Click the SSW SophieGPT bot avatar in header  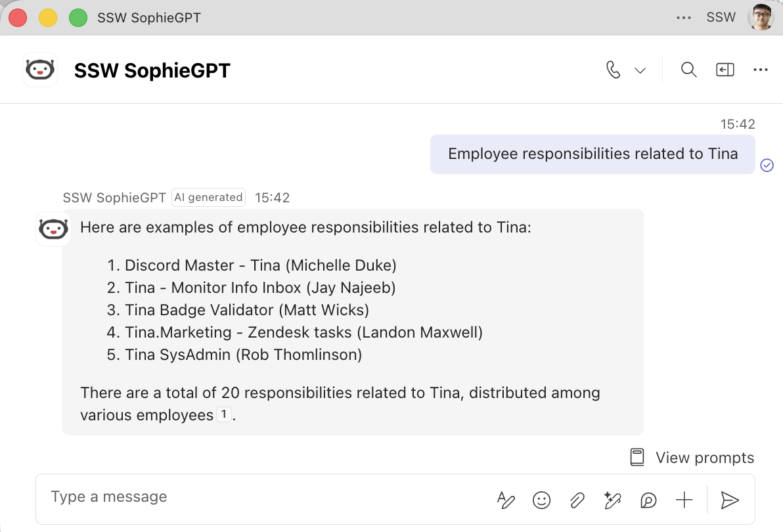[40, 70]
